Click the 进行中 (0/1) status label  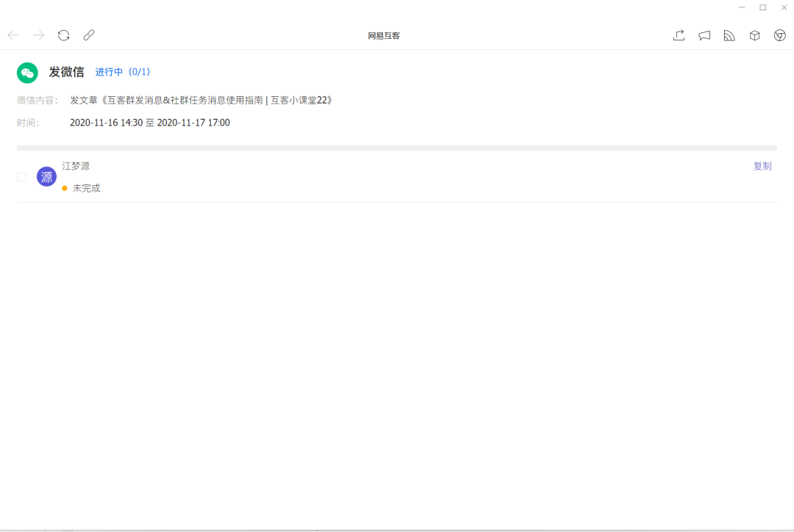pyautogui.click(x=123, y=72)
